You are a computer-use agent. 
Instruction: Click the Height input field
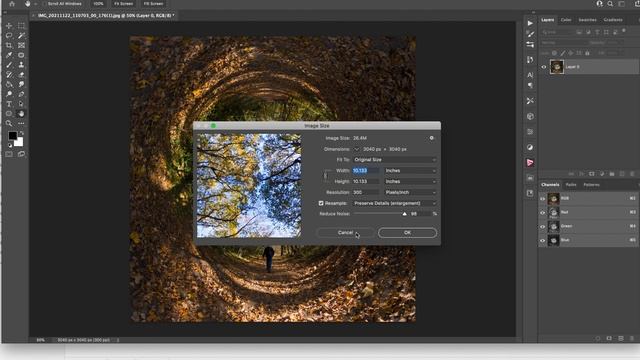tap(366, 181)
